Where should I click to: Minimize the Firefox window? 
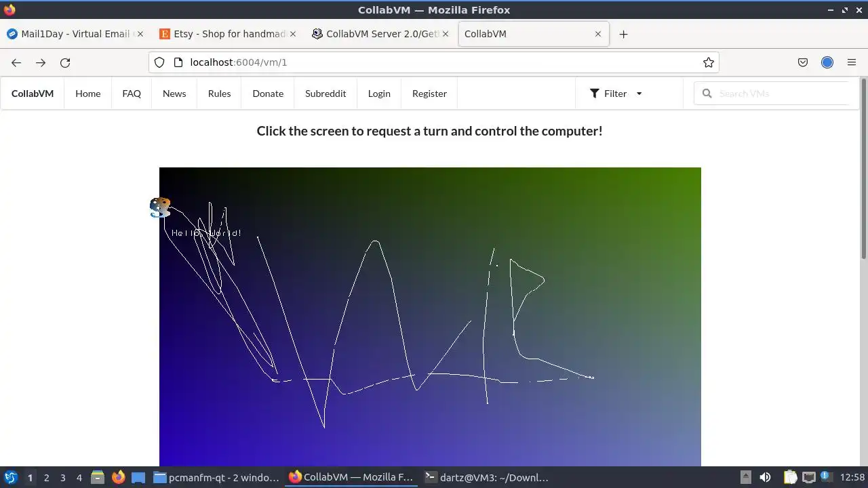click(831, 10)
